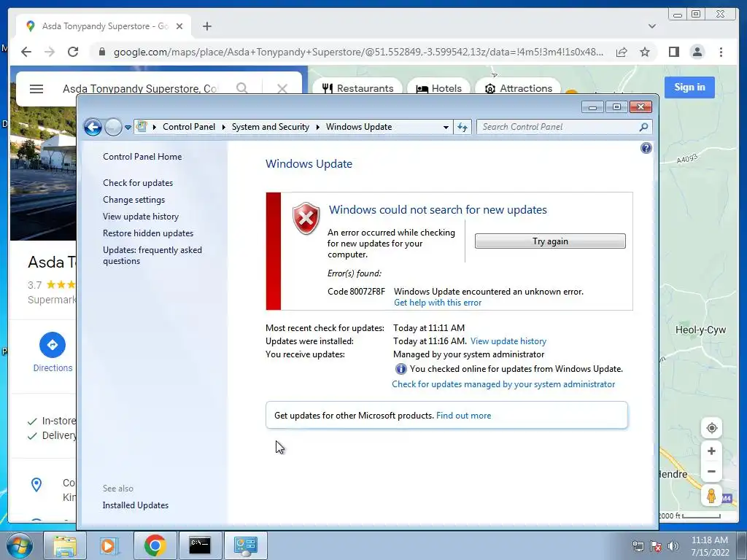This screenshot has width=747, height=560.
Task: Select System and Security breadcrumb
Action: click(270, 127)
